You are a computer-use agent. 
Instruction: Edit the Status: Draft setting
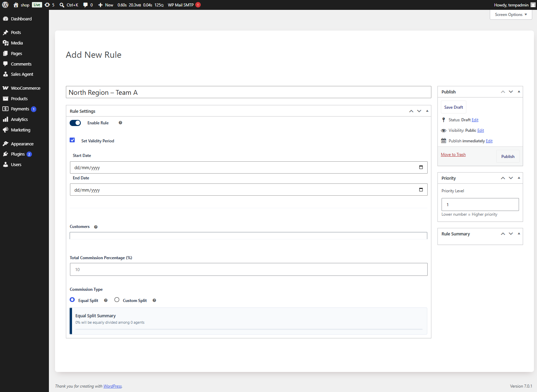(x=475, y=120)
